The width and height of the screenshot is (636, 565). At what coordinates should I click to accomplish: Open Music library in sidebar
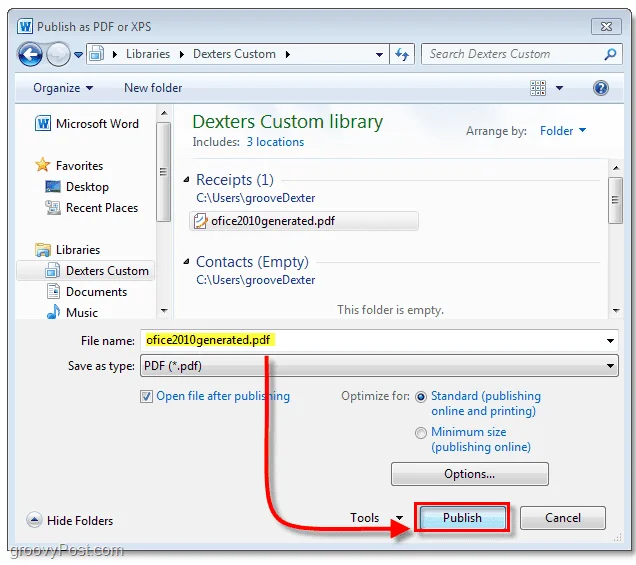[72, 312]
